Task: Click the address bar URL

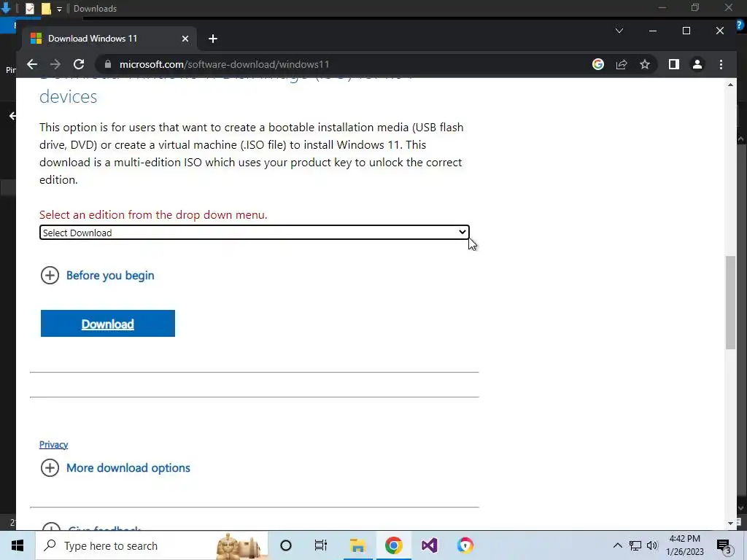Action: coord(224,64)
